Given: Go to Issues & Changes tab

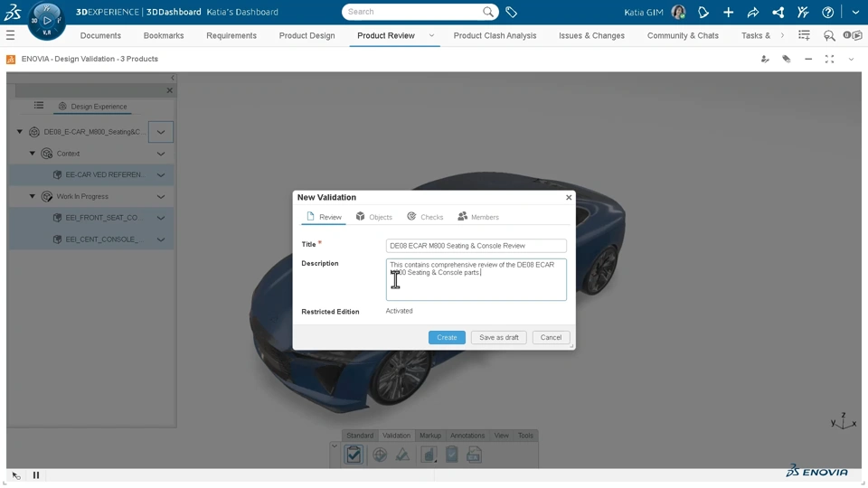Looking at the screenshot, I should tap(591, 35).
